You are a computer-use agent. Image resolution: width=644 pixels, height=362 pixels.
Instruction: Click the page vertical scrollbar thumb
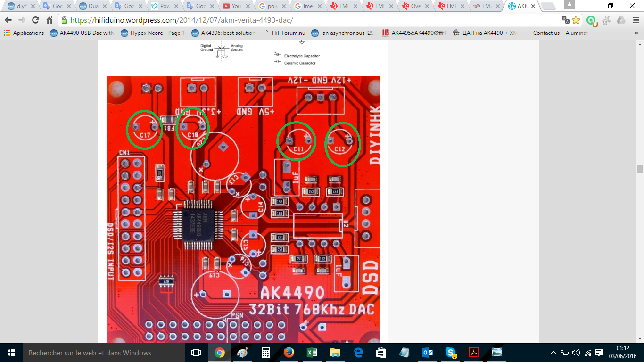640,169
